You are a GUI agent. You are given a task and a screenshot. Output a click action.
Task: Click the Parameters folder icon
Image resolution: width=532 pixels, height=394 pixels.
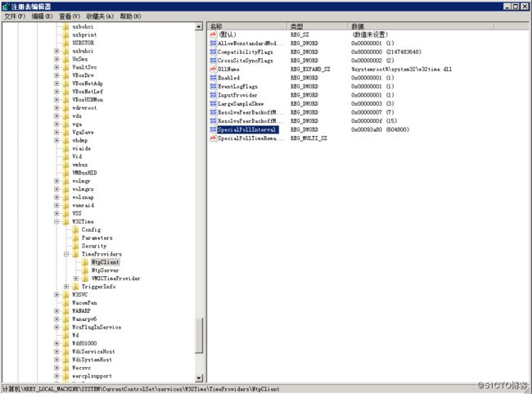[x=75, y=238]
